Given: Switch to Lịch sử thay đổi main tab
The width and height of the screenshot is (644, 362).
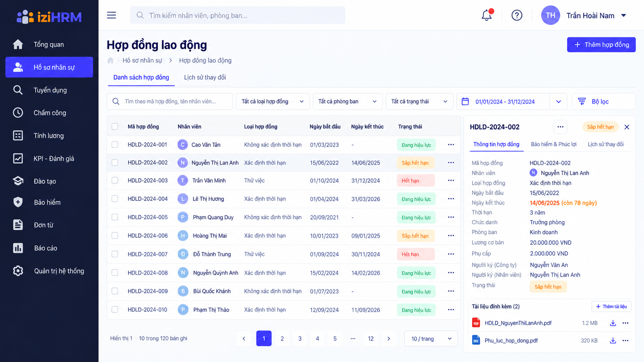Looking at the screenshot, I should (205, 77).
